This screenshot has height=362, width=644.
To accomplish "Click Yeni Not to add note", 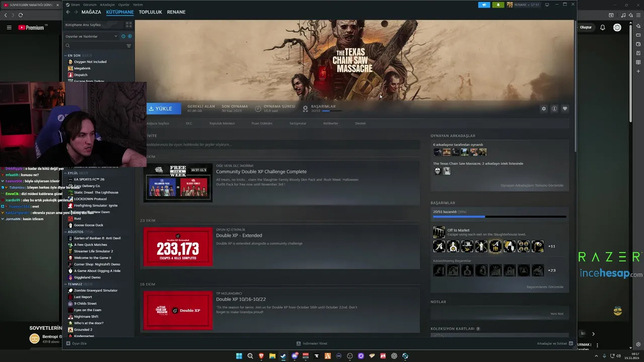I will [557, 314].
